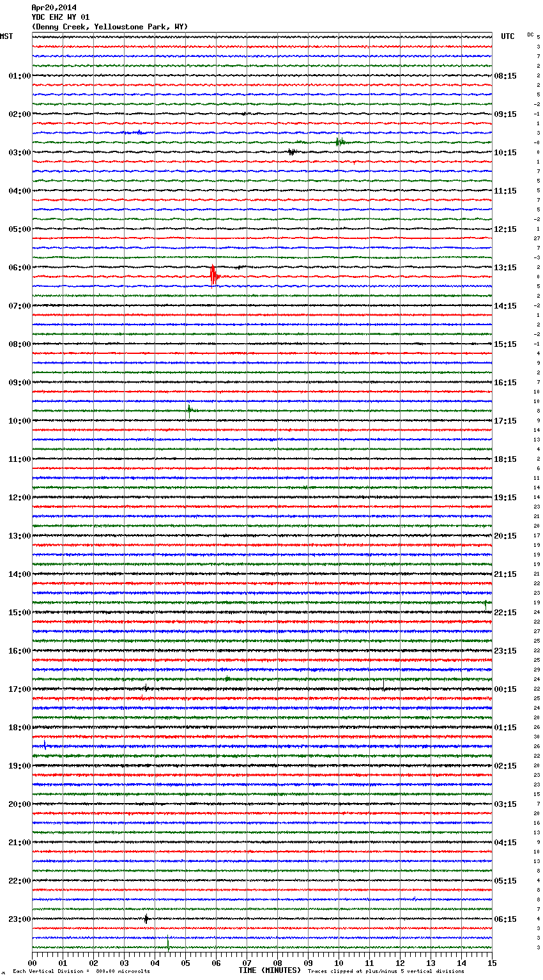Click the "17:15" UTC row label
Screen dimensions: 543x980
(x=505, y=421)
